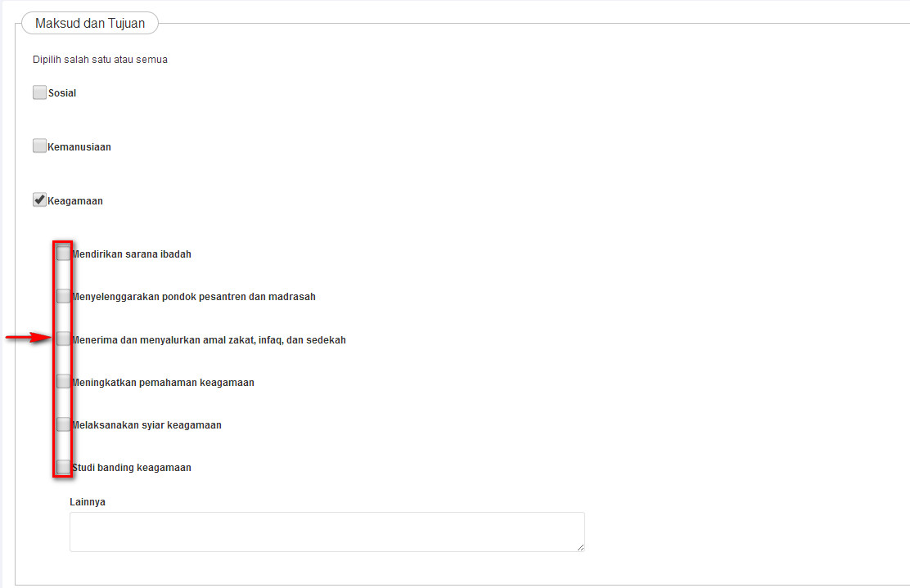Click the Keagamaan label text

(75, 201)
